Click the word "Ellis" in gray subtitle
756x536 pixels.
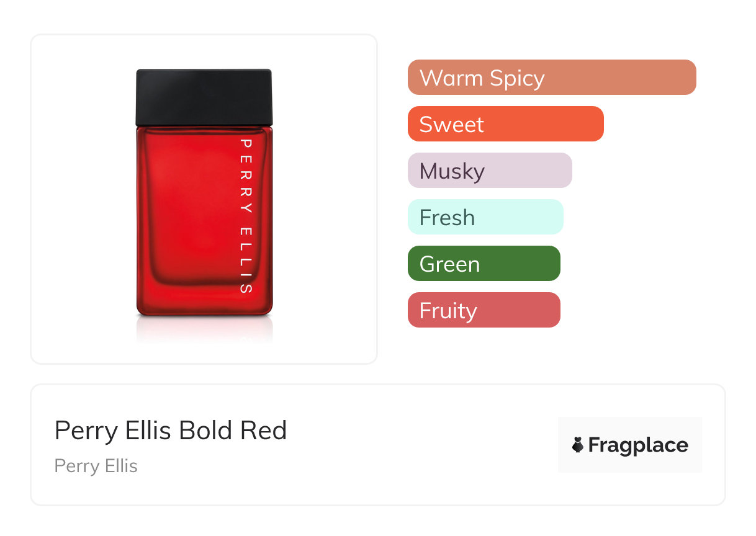[122, 466]
